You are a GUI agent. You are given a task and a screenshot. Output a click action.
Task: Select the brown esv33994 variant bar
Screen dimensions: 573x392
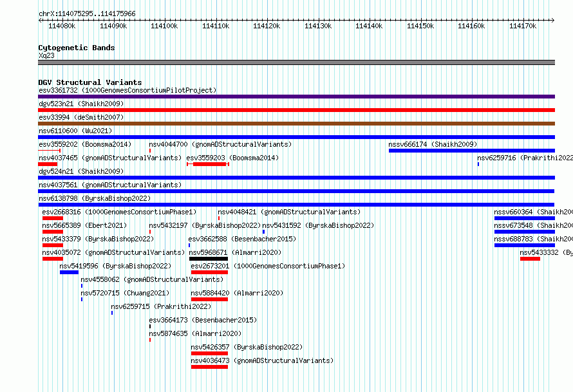[296, 124]
